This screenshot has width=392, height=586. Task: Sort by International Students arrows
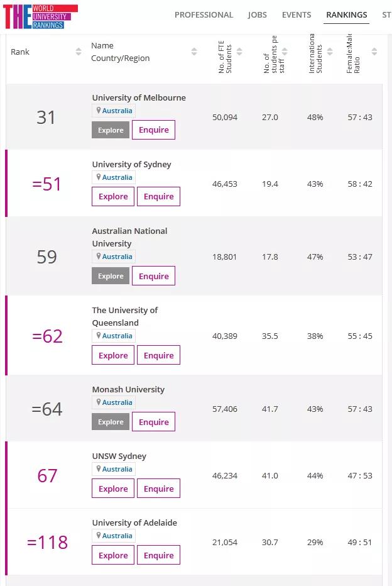[330, 52]
